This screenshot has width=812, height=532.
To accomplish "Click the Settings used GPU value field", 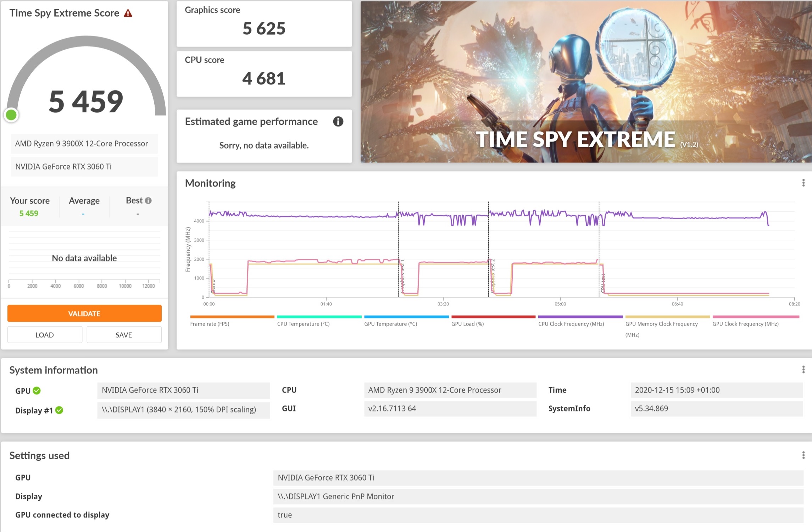I will coord(538,478).
